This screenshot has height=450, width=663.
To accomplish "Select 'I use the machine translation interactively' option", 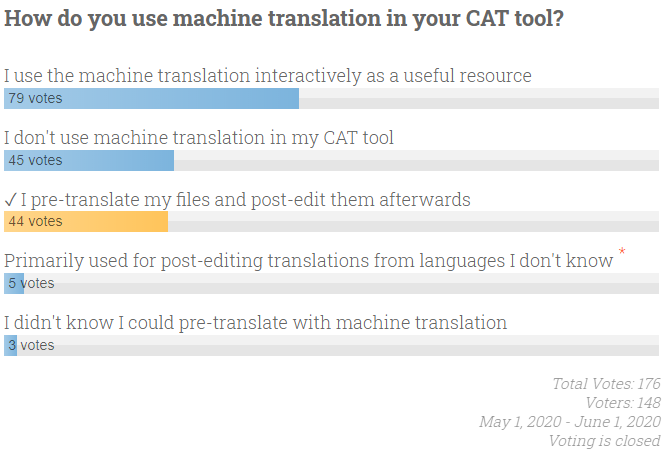I will click(x=268, y=76).
